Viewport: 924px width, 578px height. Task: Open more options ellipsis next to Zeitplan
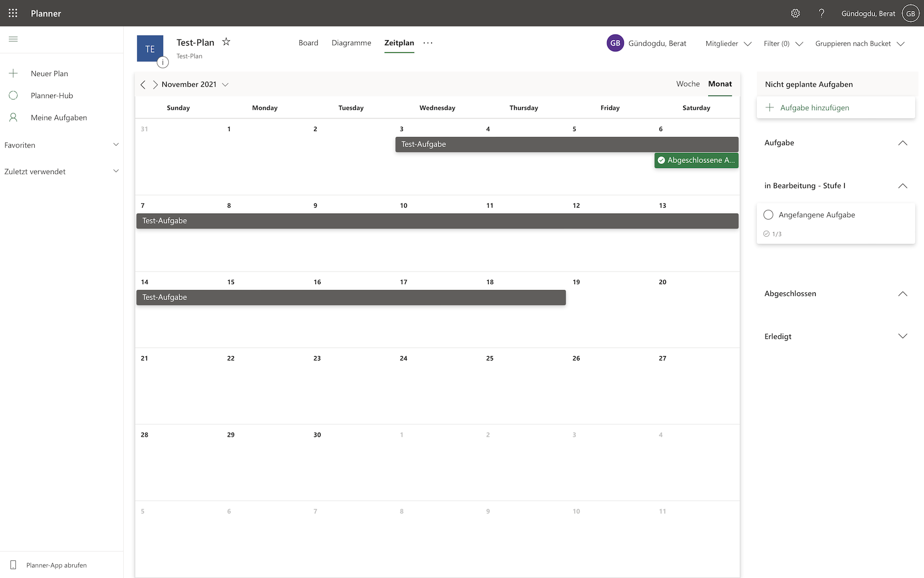pos(428,43)
